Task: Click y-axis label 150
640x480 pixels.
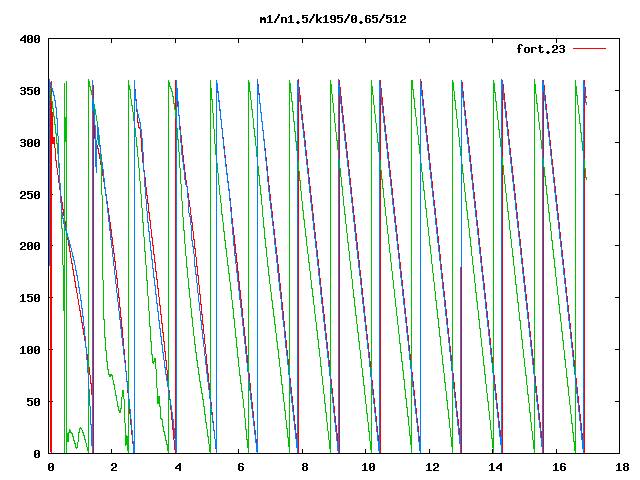Action: click(x=30, y=298)
